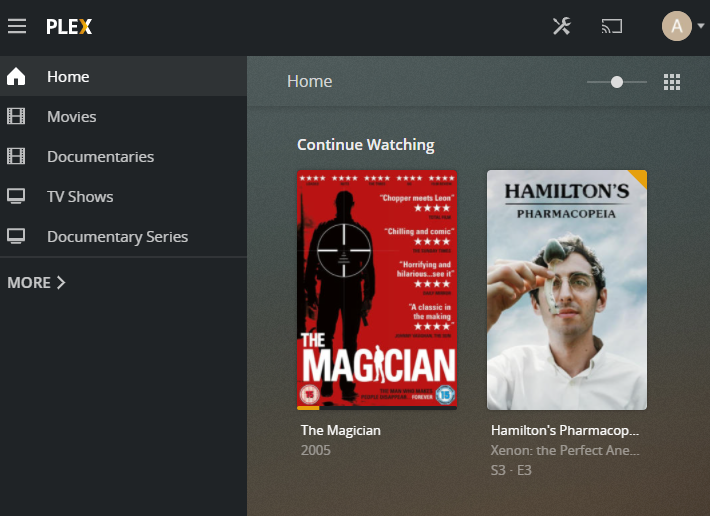The image size is (710, 516).
Task: Open the hamburger menu icon
Action: 17,26
